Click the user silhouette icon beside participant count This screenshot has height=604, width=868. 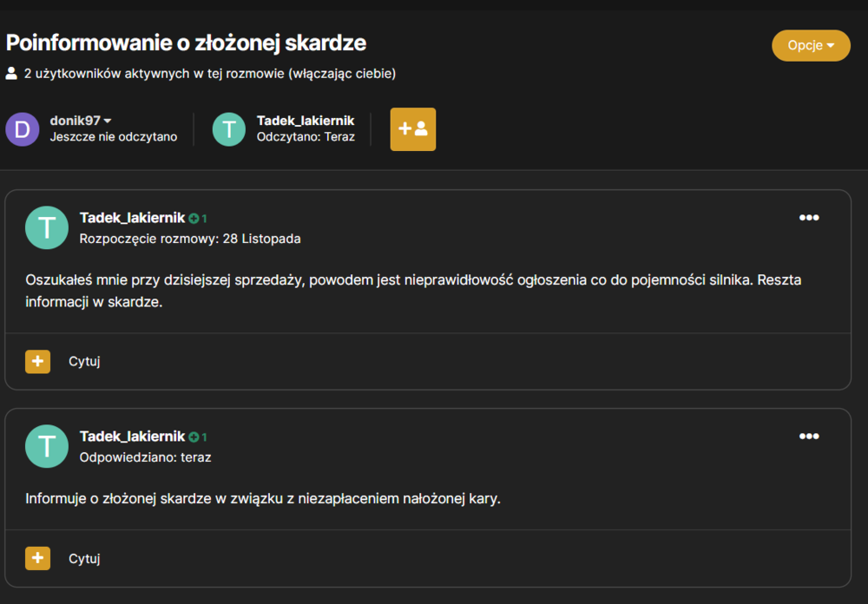(x=11, y=74)
